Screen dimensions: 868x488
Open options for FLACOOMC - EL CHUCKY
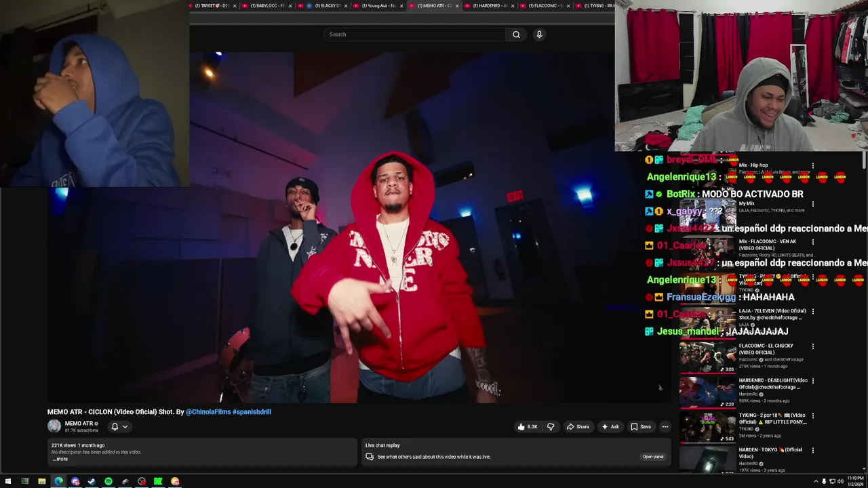click(x=812, y=346)
